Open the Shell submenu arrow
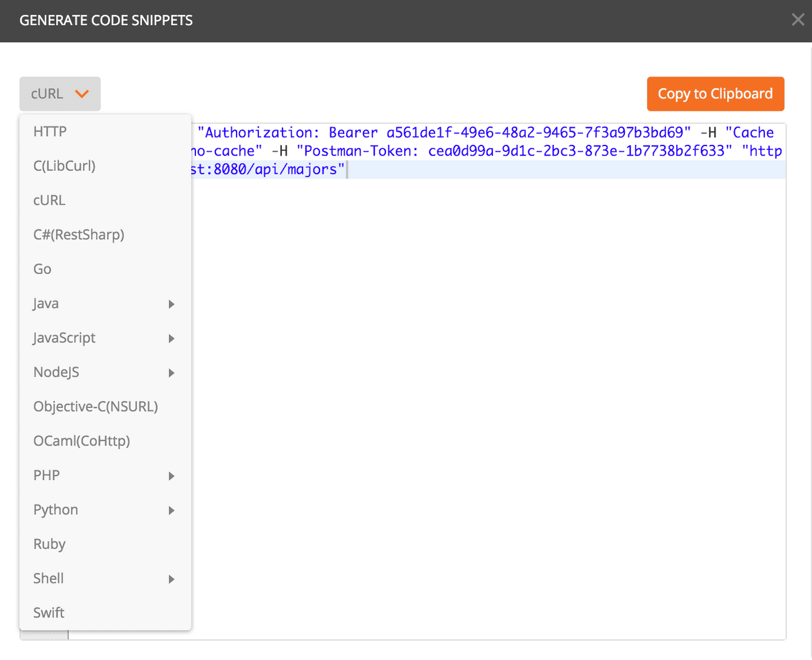812x660 pixels. pos(171,579)
